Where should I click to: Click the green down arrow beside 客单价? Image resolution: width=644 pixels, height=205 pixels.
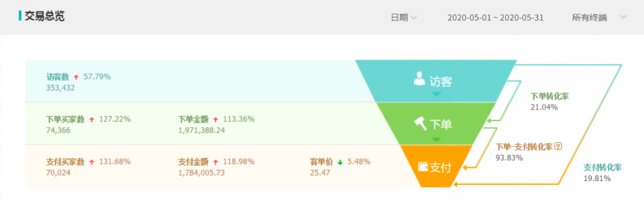[340, 162]
